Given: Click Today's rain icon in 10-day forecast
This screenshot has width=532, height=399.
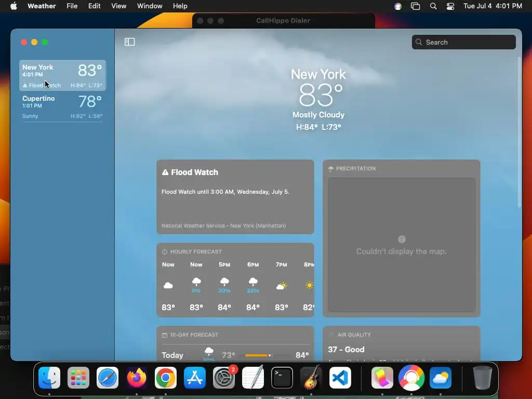Looking at the screenshot, I should point(209,351).
